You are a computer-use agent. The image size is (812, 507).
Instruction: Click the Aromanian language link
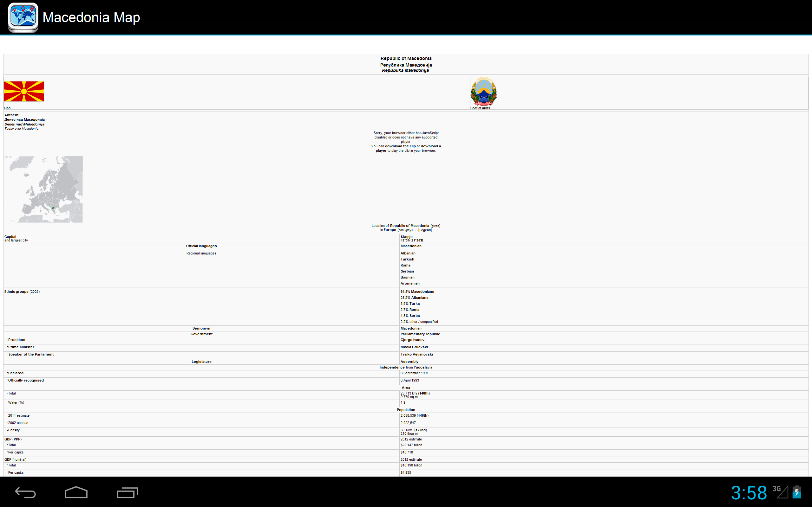pos(410,283)
